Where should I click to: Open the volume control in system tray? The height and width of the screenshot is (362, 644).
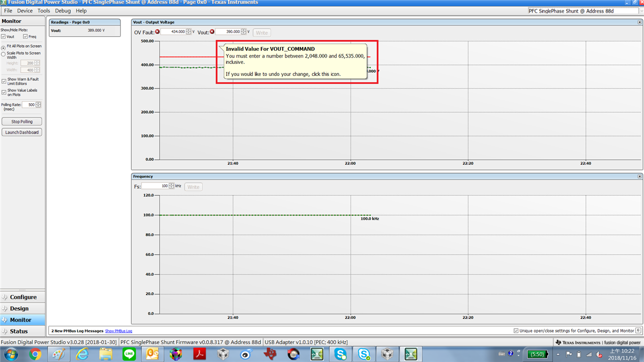click(599, 355)
